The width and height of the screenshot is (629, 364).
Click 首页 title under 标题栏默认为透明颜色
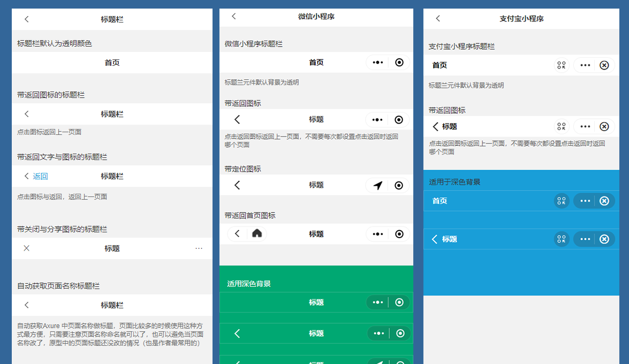tap(112, 63)
